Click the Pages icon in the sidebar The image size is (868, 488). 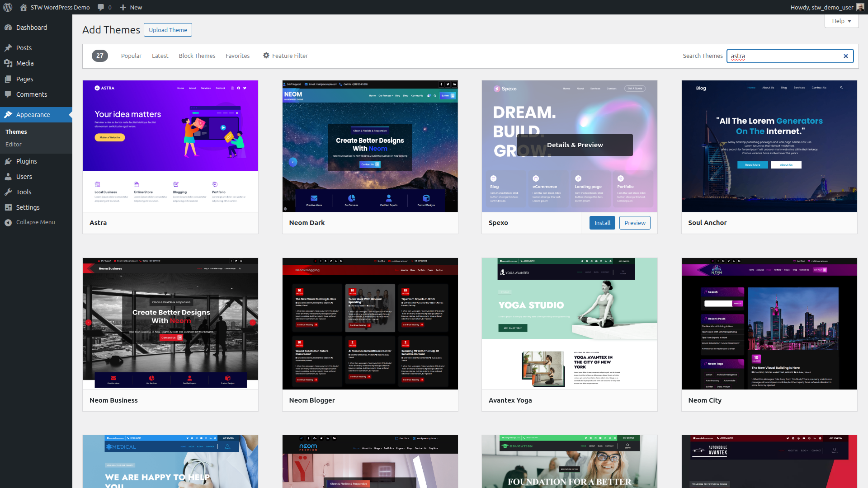pos(8,79)
